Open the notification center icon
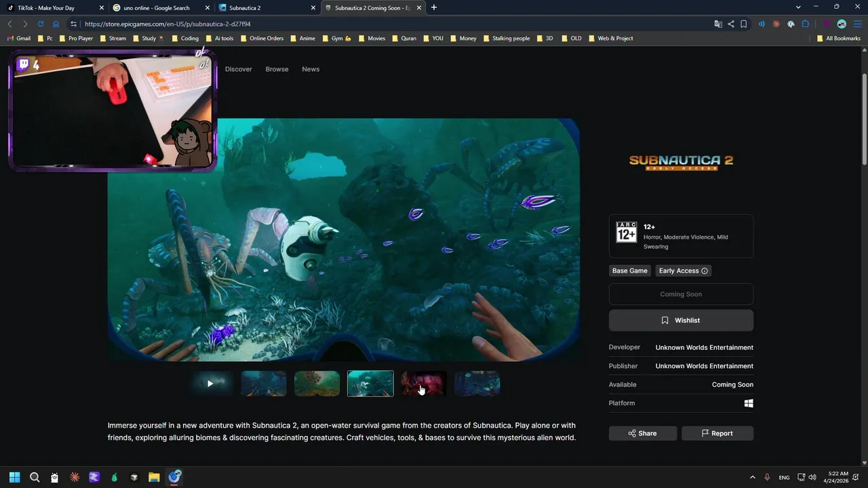Viewport: 868px width, 488px height. (x=855, y=477)
